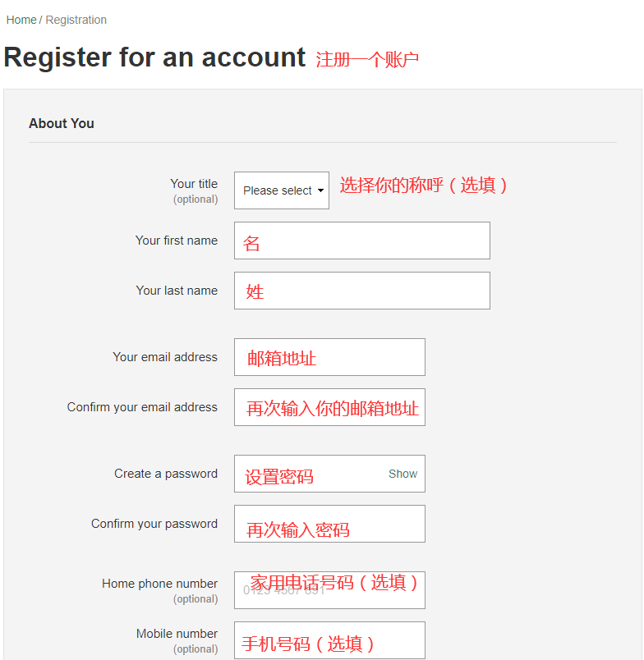
Task: Click the 'Create a password' label
Action: tap(166, 474)
